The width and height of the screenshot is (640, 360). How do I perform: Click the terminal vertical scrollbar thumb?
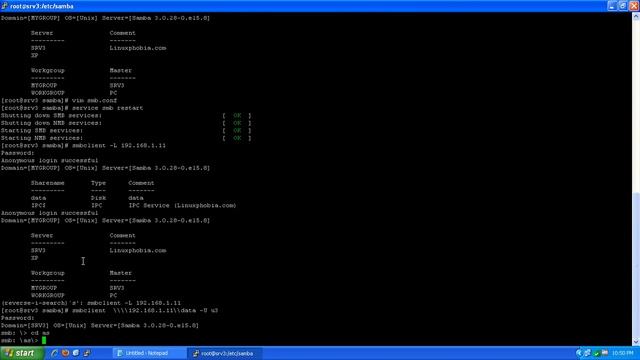(x=636, y=265)
